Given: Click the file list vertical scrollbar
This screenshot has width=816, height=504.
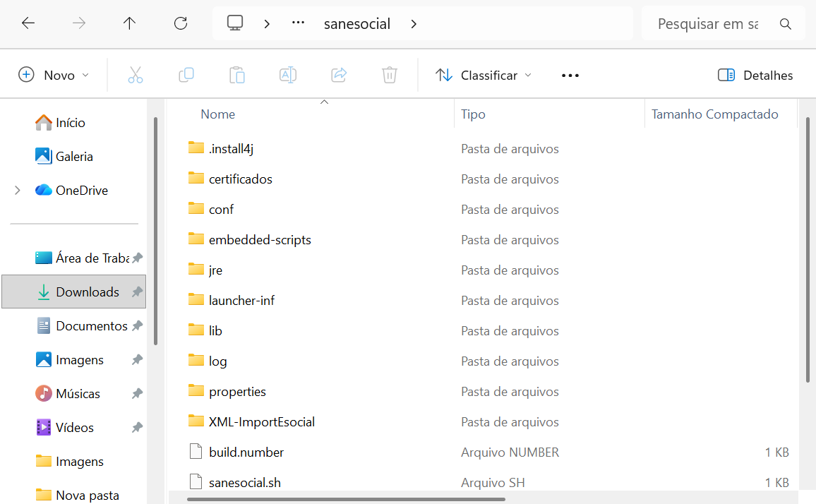Looking at the screenshot, I should (x=808, y=250).
